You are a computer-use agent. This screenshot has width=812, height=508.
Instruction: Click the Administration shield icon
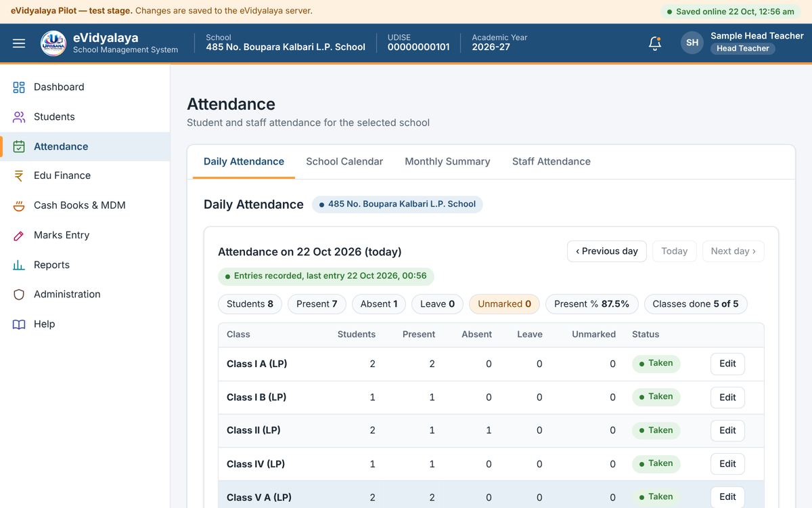19,294
